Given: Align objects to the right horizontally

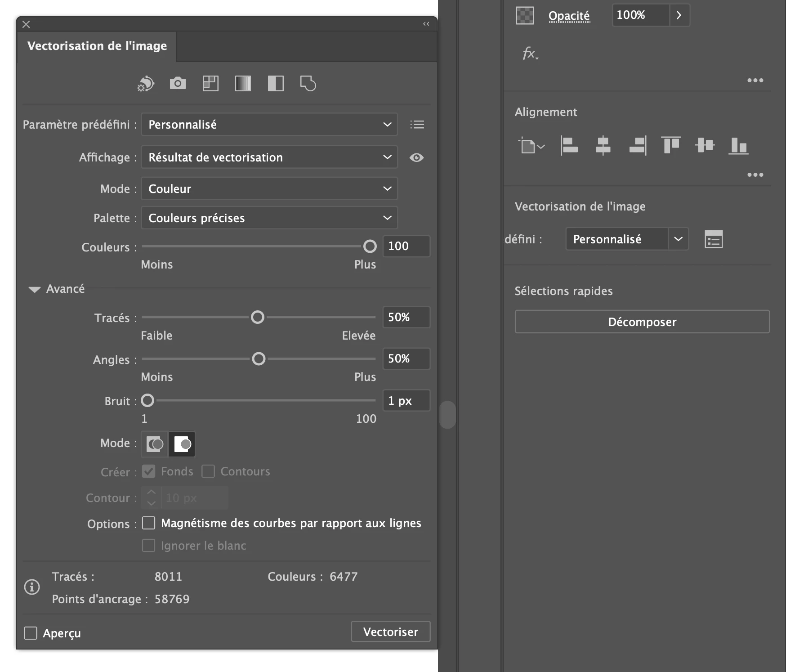Looking at the screenshot, I should tap(638, 145).
